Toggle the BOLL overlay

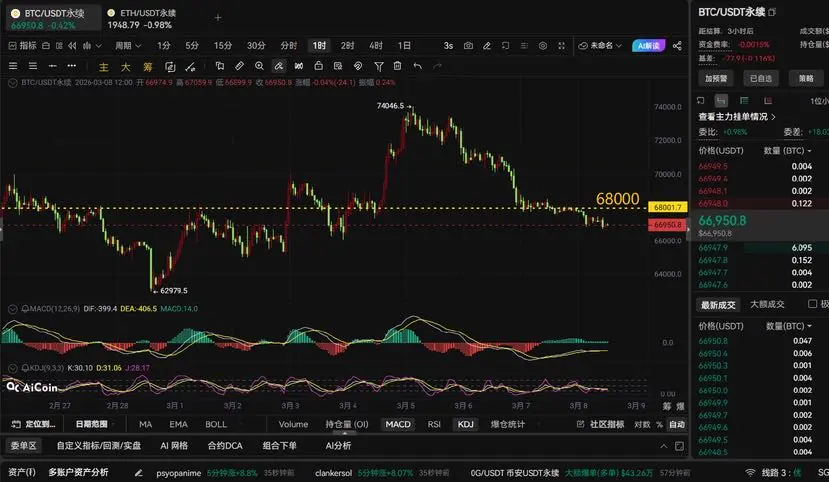tap(216, 424)
